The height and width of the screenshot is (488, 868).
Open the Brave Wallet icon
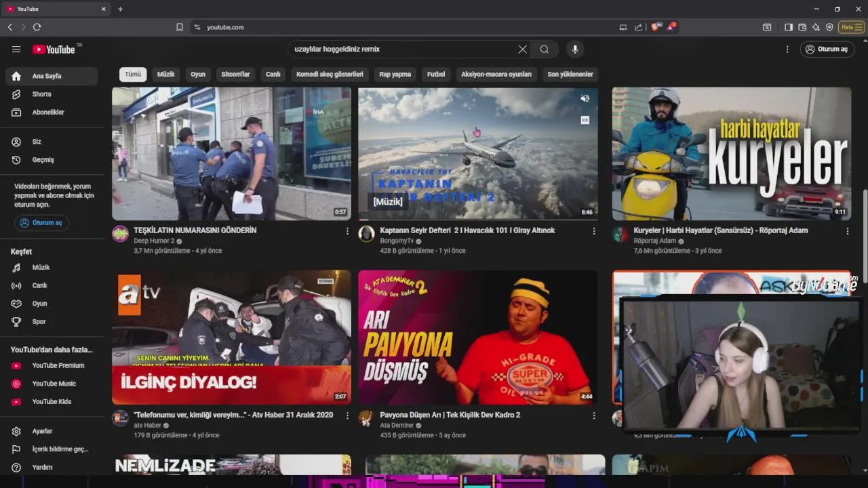[x=802, y=27]
